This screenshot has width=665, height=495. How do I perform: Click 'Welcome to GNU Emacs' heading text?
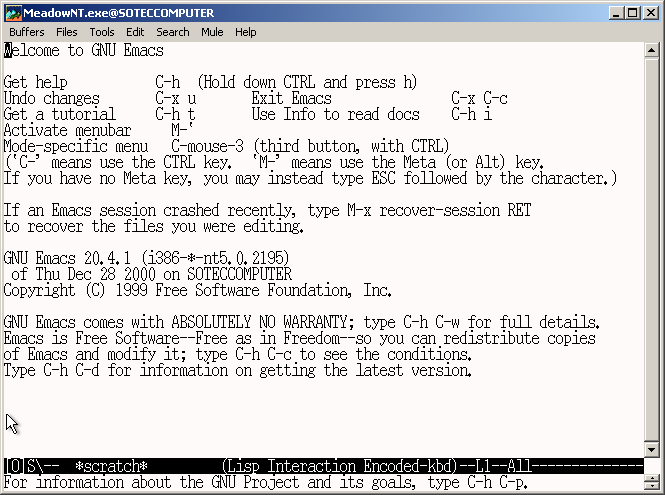pyautogui.click(x=84, y=50)
